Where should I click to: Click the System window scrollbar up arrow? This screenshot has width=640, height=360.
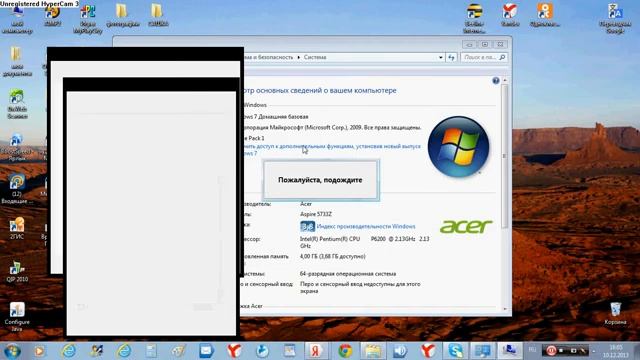point(504,80)
